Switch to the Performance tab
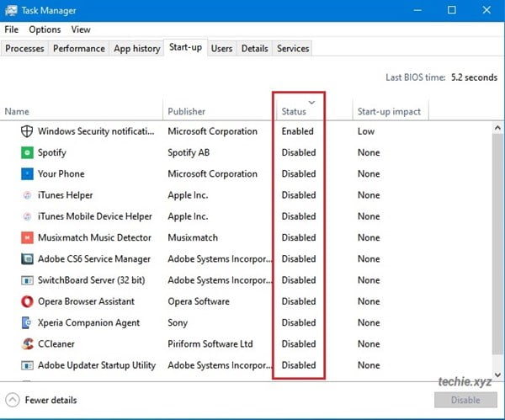Viewport: 505px width, 420px height. click(79, 49)
